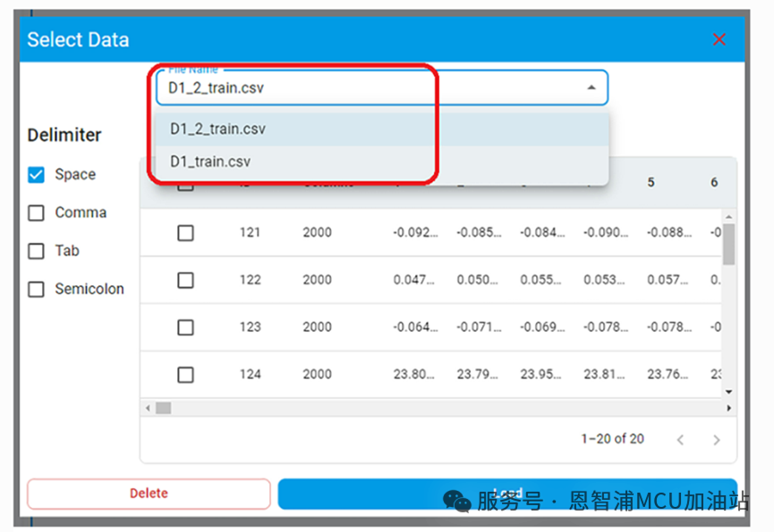Enable the Semicolon delimiter checkbox
This screenshot has height=532, width=774.
tap(36, 289)
